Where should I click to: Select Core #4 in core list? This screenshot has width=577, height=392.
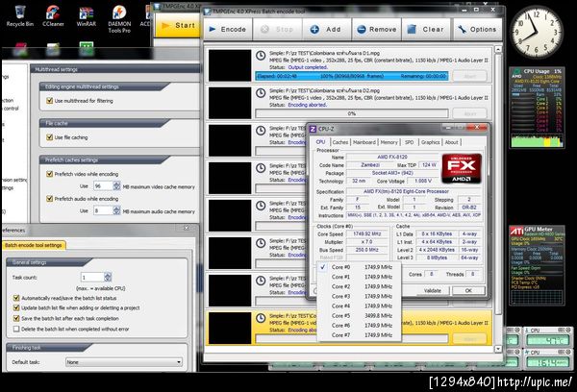point(359,306)
